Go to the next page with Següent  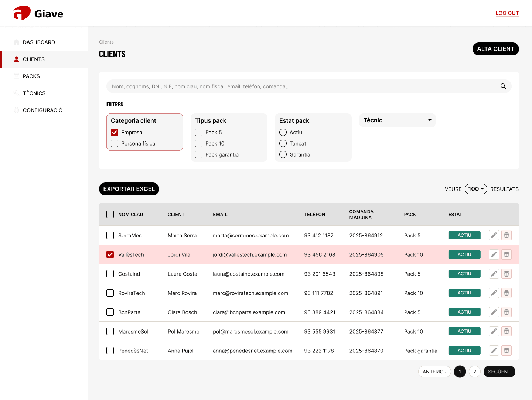tap(499, 372)
